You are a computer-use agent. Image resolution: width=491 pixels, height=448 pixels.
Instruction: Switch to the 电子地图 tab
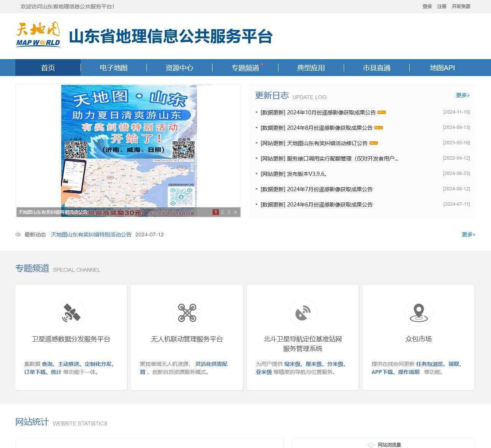(x=114, y=68)
